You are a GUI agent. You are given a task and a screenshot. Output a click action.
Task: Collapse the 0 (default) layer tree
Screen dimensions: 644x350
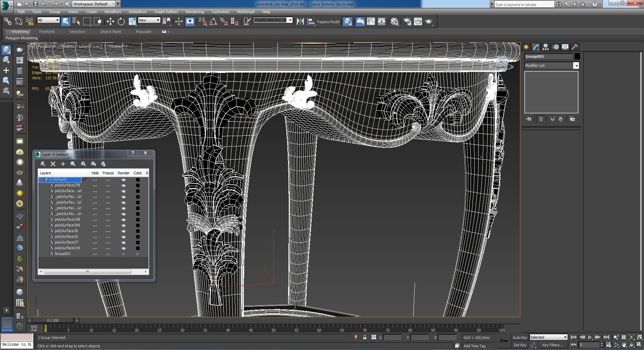41,180
